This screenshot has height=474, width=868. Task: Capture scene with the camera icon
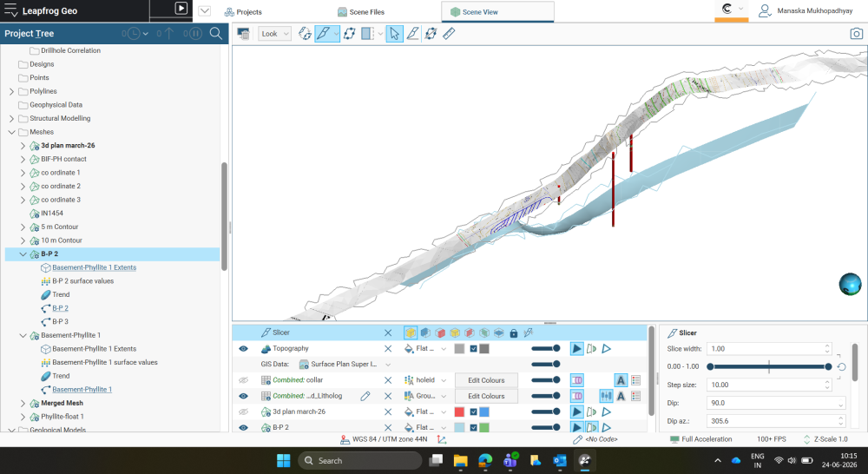tap(856, 34)
